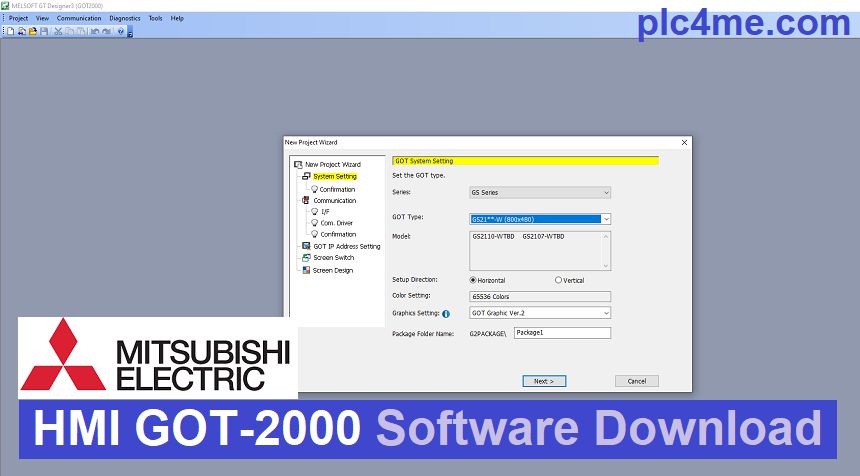860x476 pixels.
Task: Click the Help question mark toolbar icon
Action: (x=120, y=31)
